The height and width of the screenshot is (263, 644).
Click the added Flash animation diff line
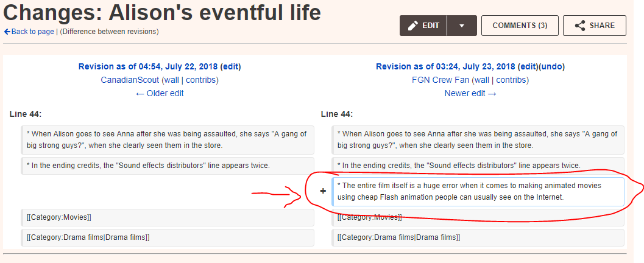478,192
